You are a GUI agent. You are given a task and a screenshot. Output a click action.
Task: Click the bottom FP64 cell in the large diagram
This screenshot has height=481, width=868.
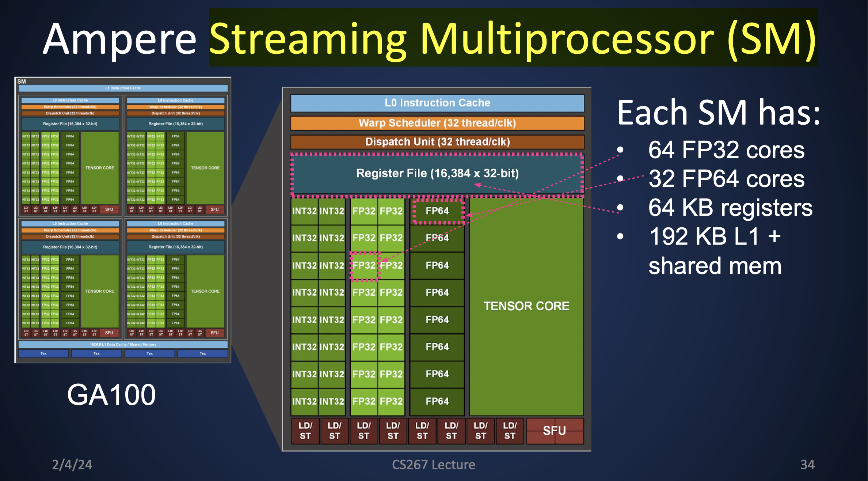click(x=437, y=401)
